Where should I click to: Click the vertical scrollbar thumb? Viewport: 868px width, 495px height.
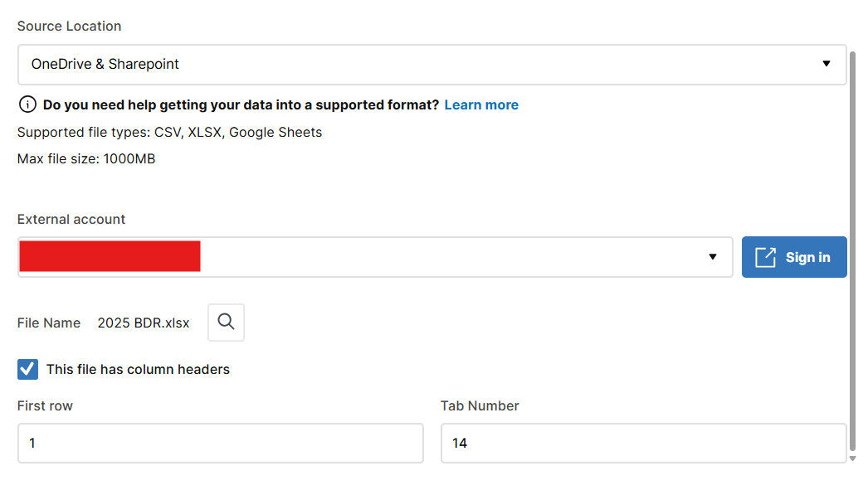click(x=852, y=252)
